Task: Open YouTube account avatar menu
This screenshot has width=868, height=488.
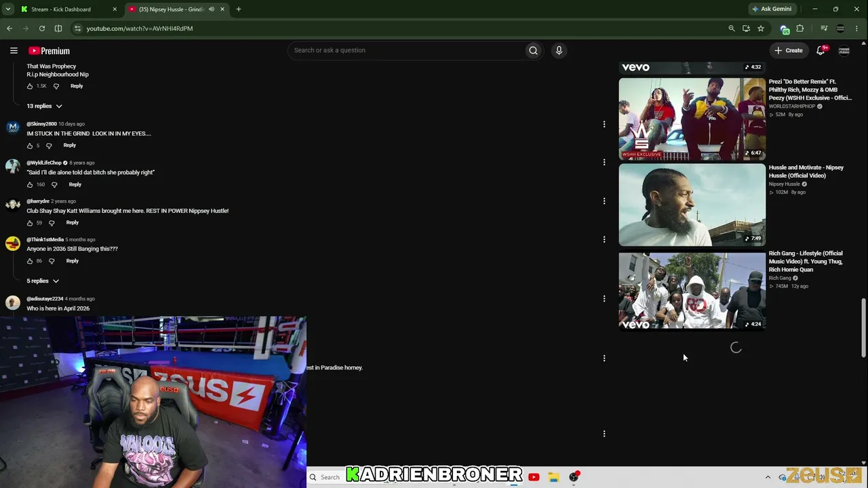Action: pyautogui.click(x=844, y=51)
